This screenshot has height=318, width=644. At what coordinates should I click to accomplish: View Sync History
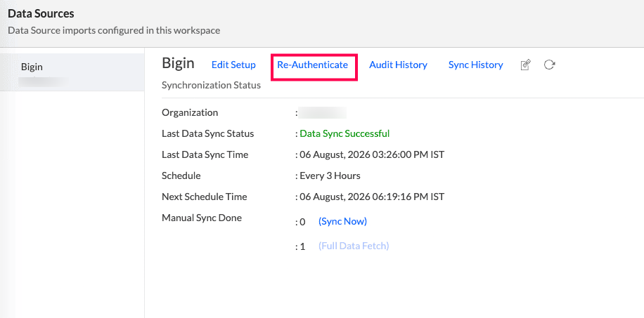coord(475,65)
